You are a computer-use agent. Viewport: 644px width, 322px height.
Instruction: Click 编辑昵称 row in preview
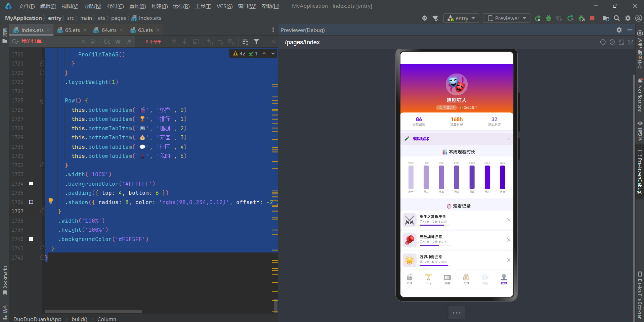point(457,139)
